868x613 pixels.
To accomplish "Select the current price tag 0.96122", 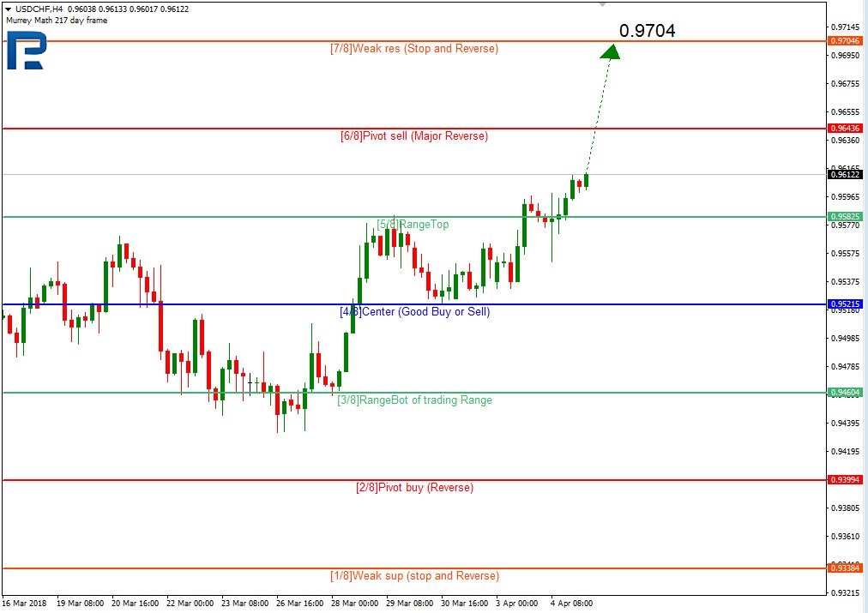I will [x=845, y=175].
